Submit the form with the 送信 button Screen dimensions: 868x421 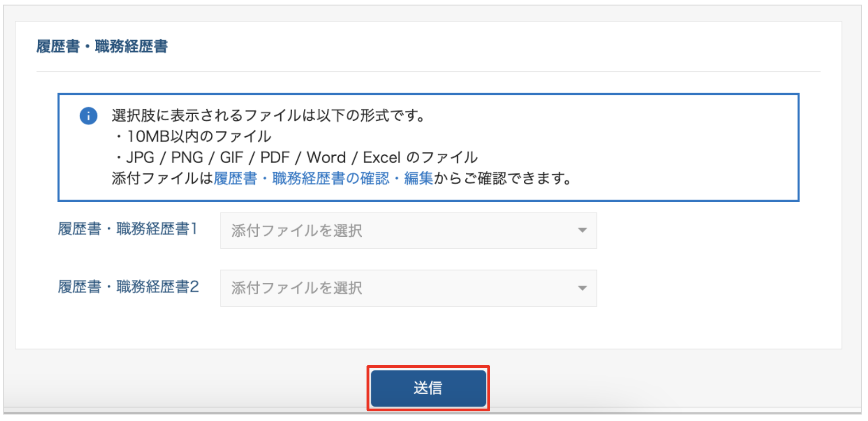tap(428, 388)
